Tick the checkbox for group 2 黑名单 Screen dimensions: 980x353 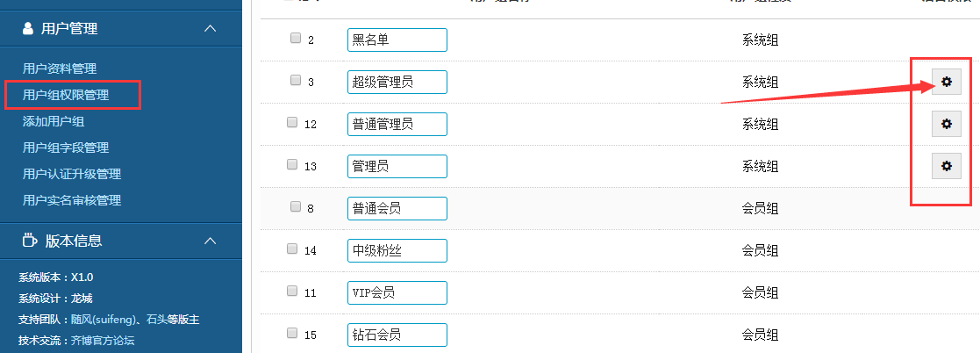(296, 38)
